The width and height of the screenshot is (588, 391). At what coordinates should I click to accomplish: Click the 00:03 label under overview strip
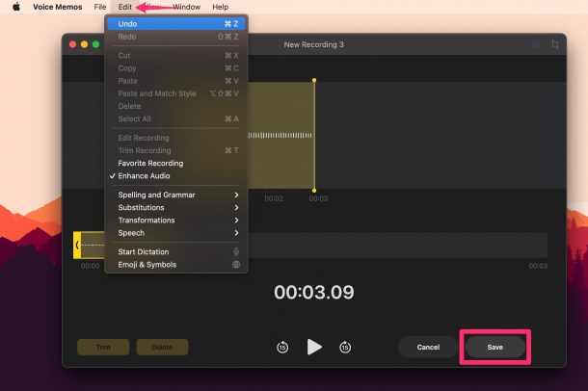[x=538, y=266]
